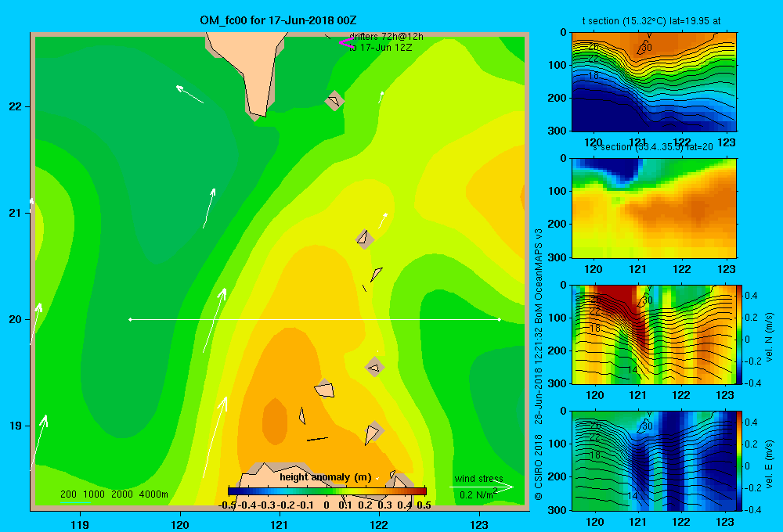Click the wind stress legend label
783x532 pixels.
pyautogui.click(x=479, y=479)
